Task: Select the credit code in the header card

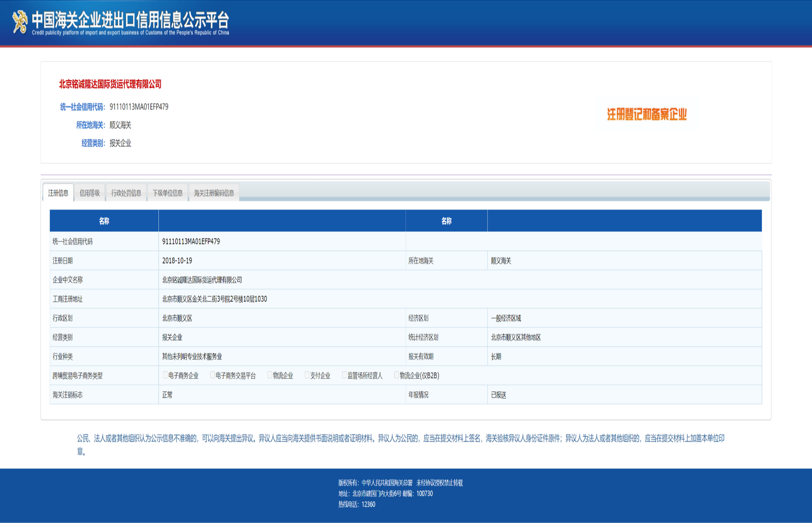Action: 139,107
